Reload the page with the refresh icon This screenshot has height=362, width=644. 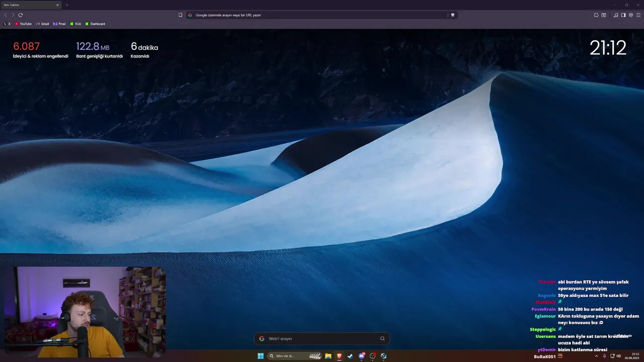pyautogui.click(x=21, y=15)
